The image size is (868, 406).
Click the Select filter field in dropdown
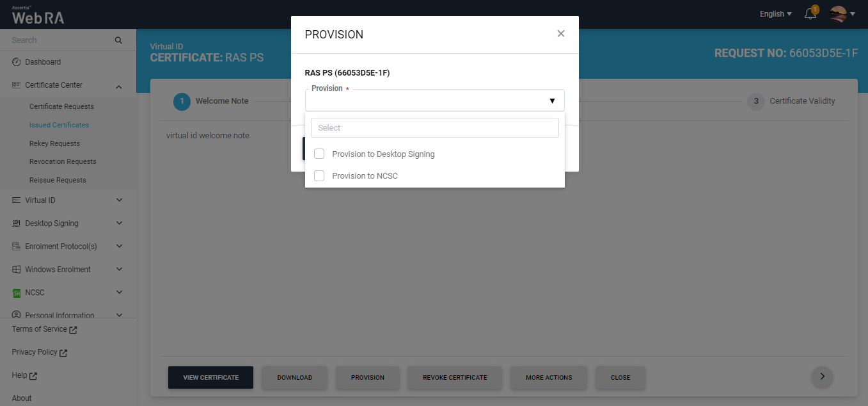pos(434,127)
